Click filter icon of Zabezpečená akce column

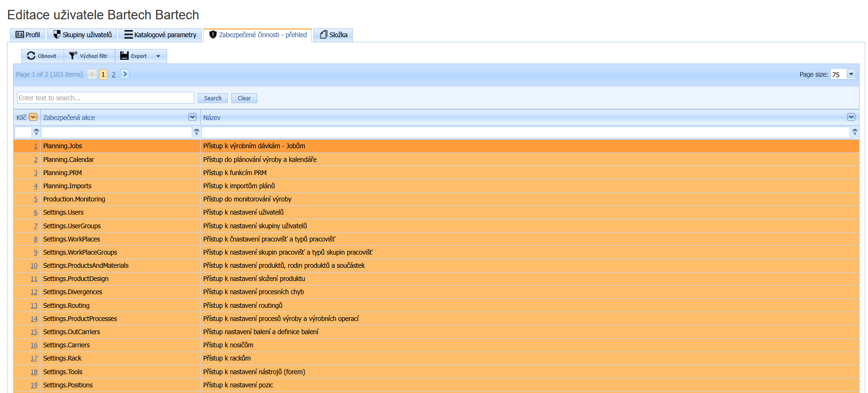pos(197,132)
